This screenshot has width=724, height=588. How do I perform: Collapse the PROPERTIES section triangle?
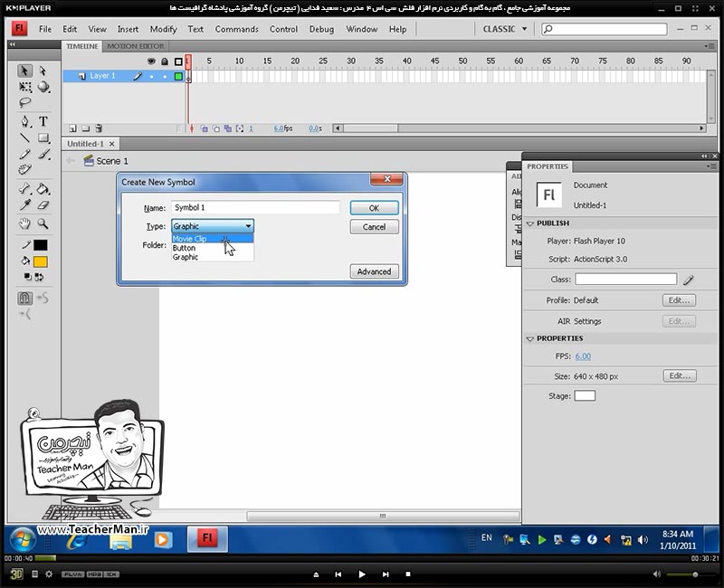click(x=530, y=338)
